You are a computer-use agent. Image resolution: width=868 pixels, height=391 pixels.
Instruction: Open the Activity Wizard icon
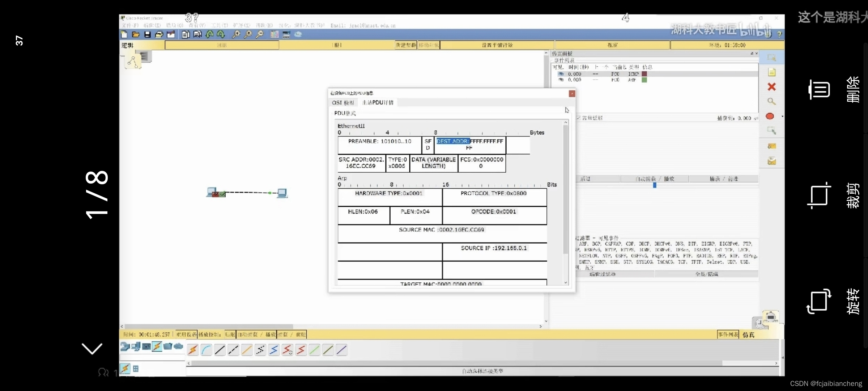[x=171, y=34]
